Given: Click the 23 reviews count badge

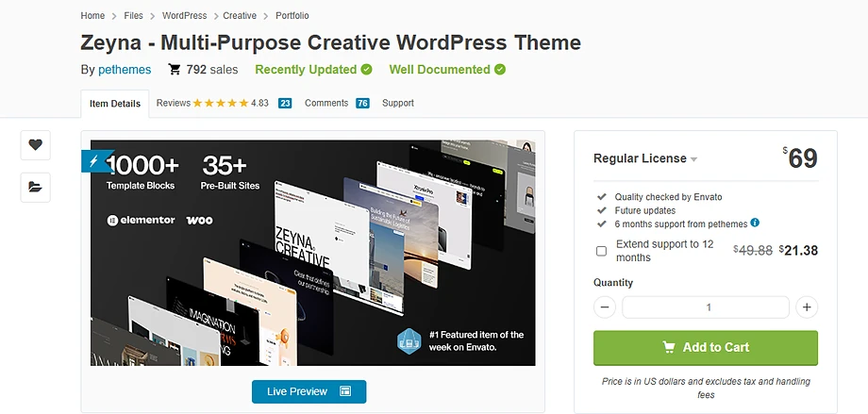Looking at the screenshot, I should coord(285,103).
